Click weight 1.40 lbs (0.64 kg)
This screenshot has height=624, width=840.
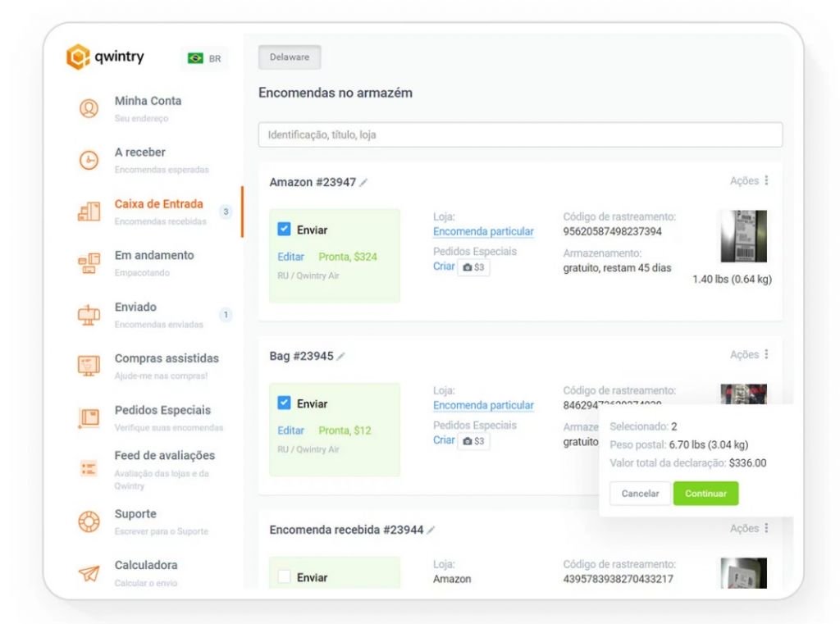[x=732, y=279]
